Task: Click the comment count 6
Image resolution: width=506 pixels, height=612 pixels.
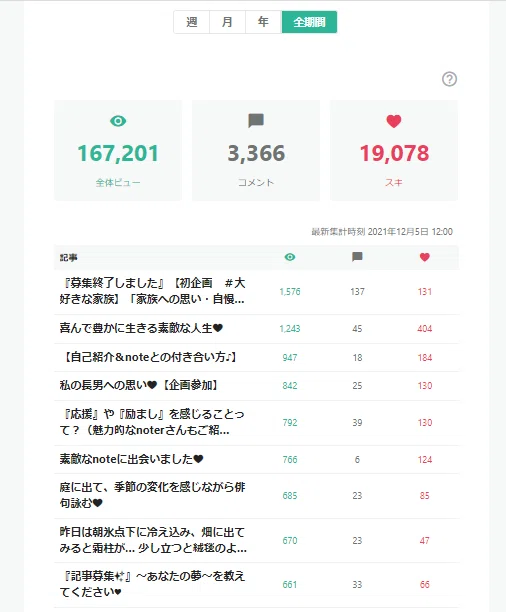Action: [357, 459]
